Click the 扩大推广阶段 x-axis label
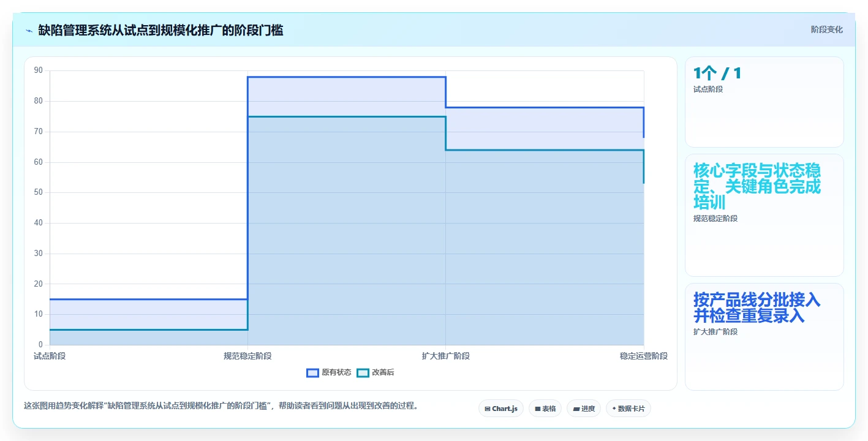Screen dimensions: 868x441 click(x=446, y=356)
